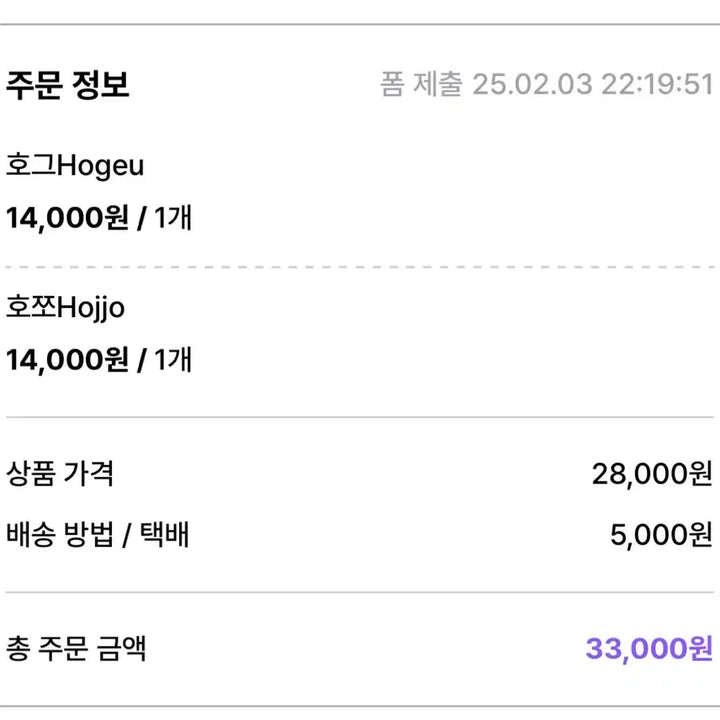
Task: Click the submission date 25.02.03
Action: tap(530, 84)
